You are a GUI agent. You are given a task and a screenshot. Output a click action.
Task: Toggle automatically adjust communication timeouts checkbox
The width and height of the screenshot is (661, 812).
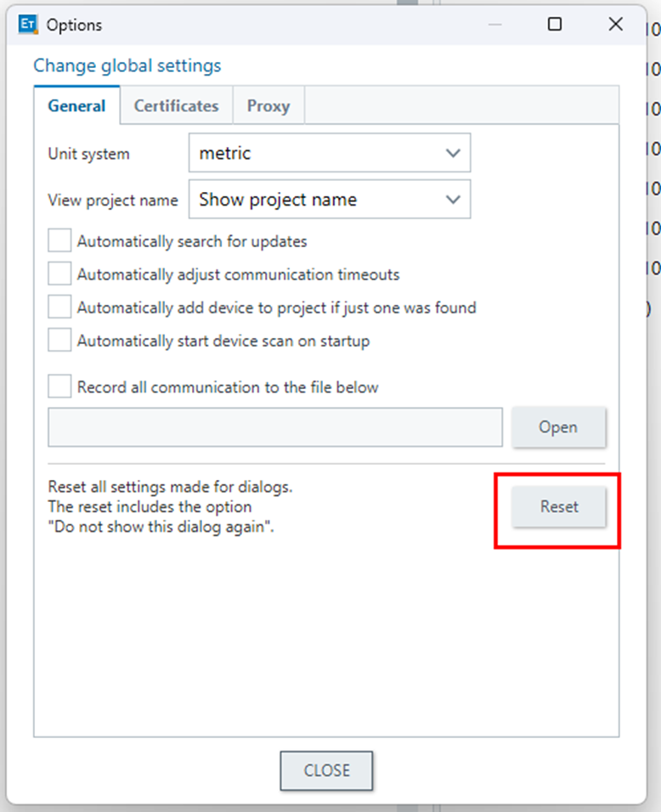[x=59, y=274]
